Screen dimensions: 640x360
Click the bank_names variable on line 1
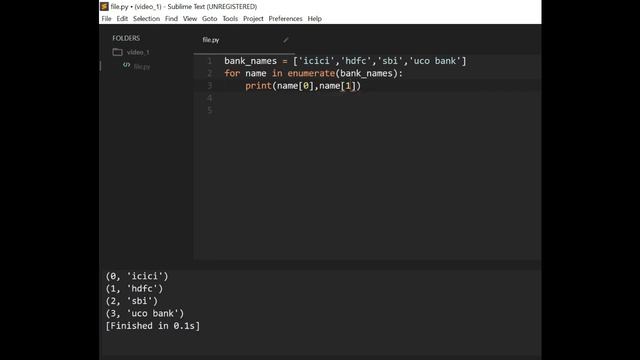[250, 61]
